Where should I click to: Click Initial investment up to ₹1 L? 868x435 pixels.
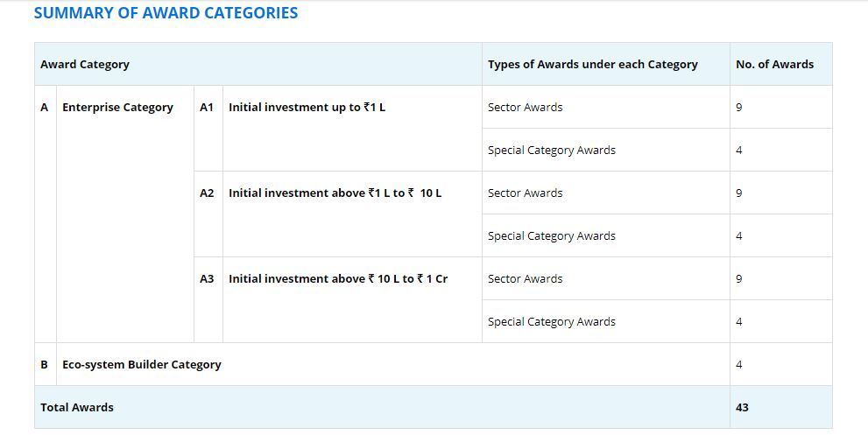307,108
